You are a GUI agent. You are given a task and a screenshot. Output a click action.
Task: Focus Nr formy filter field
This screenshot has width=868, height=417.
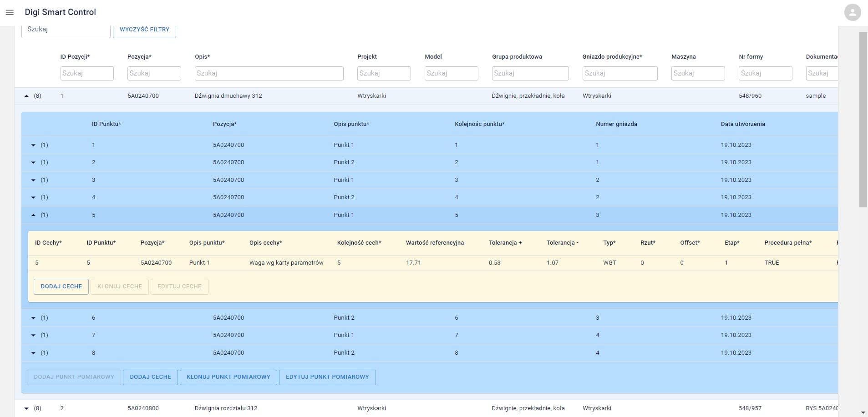pyautogui.click(x=766, y=73)
